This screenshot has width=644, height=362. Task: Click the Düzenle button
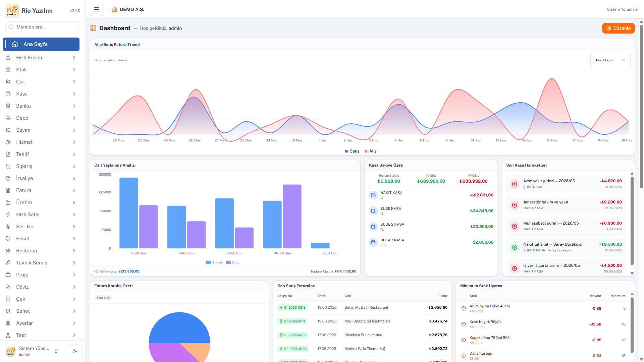click(x=618, y=28)
